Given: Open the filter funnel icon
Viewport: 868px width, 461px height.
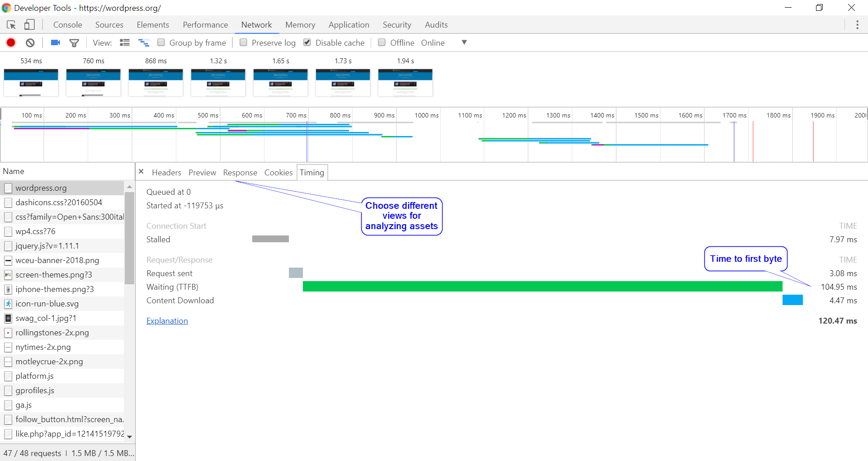Looking at the screenshot, I should point(74,43).
